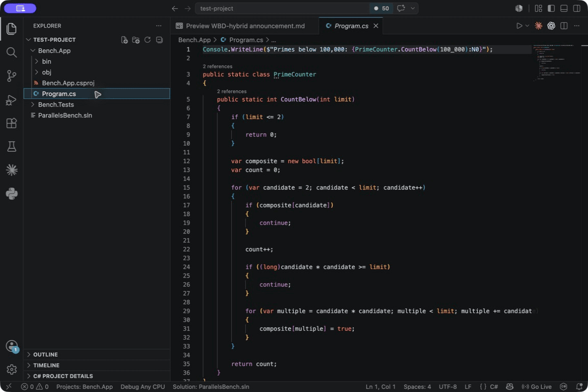Close the Program.cs tab
Screen dimensions: 588x392
coord(376,26)
